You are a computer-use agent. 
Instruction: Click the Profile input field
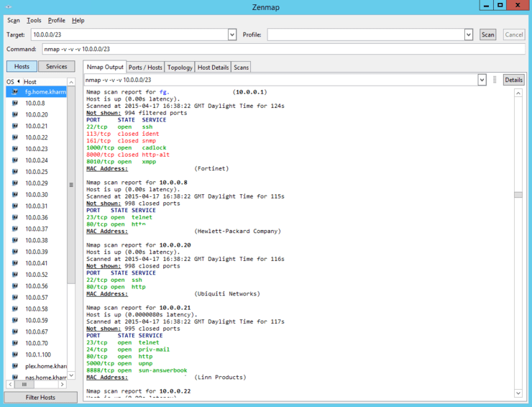pyautogui.click(x=366, y=35)
